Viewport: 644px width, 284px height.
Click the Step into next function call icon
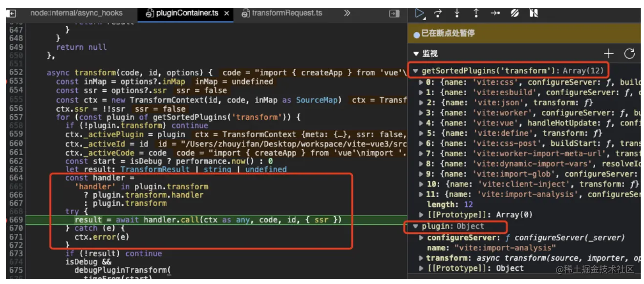(x=456, y=14)
